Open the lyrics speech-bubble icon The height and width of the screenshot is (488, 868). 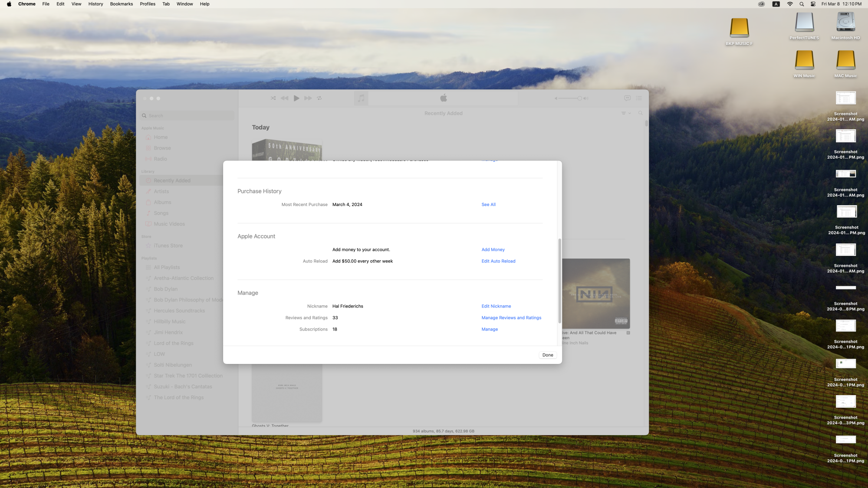tap(627, 98)
